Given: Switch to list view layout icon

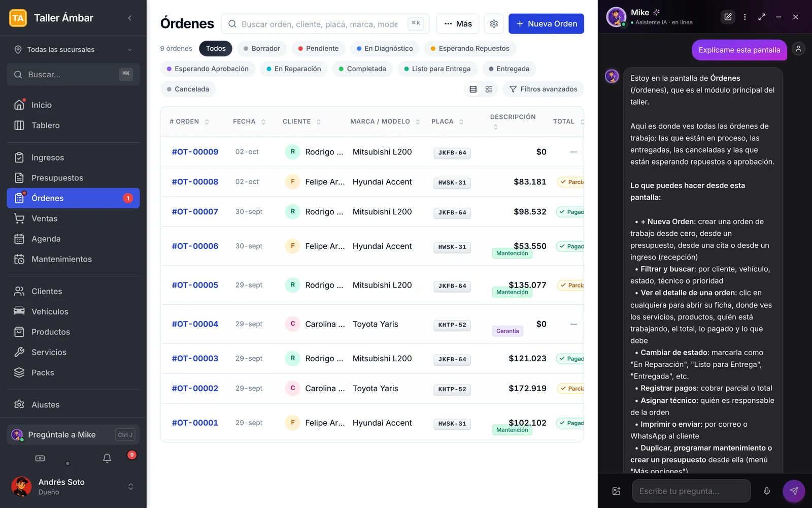Looking at the screenshot, I should pyautogui.click(x=473, y=89).
